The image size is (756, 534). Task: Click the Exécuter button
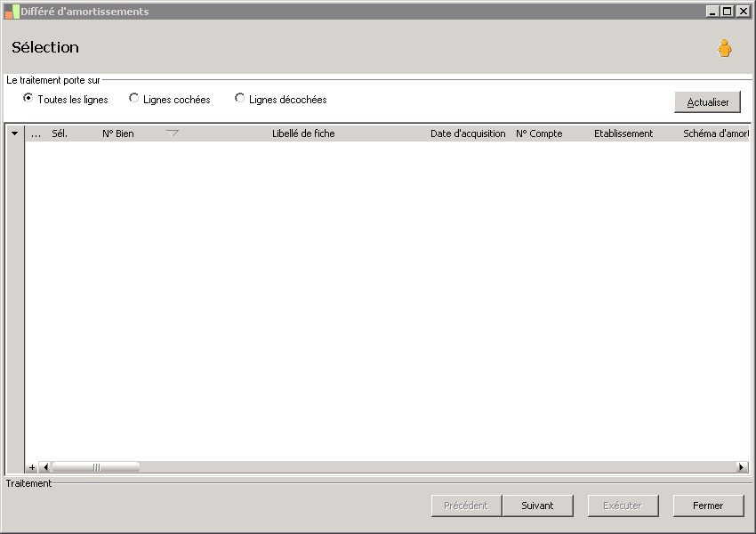[623, 506]
